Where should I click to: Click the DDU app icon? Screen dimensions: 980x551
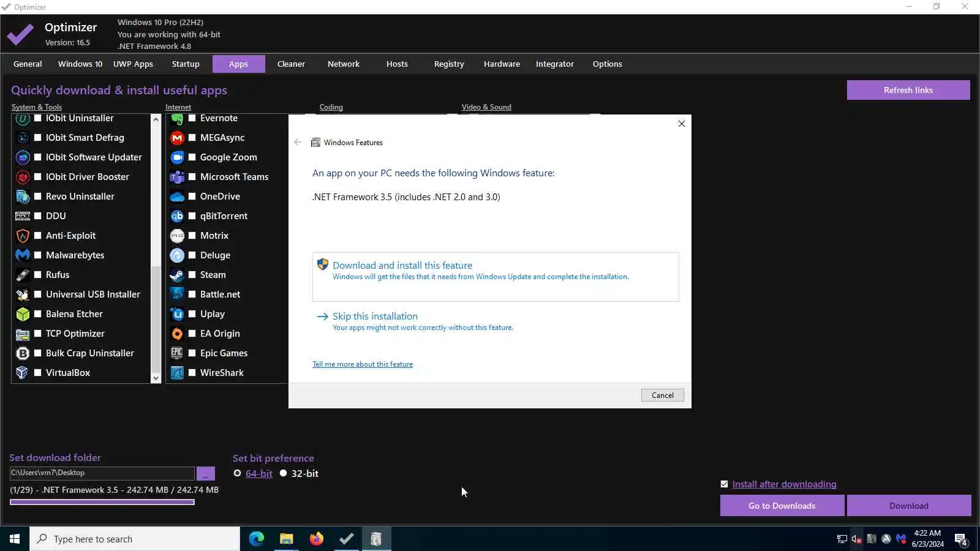coord(23,216)
